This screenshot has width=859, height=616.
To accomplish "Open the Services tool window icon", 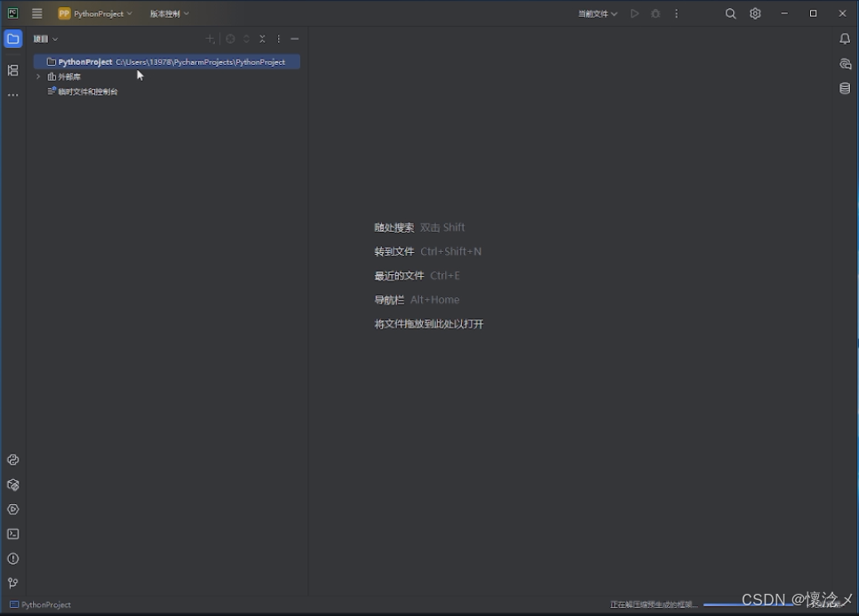I will coord(12,509).
